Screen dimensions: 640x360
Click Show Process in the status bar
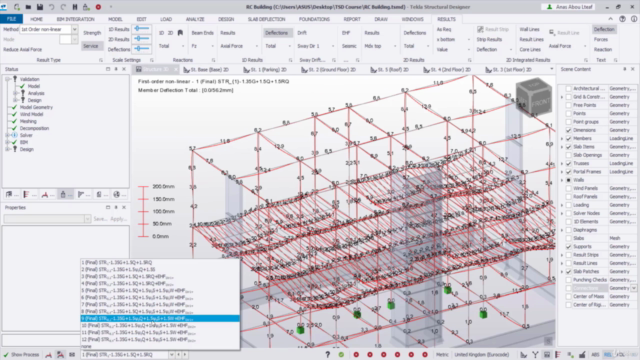pyautogui.click(x=21, y=355)
